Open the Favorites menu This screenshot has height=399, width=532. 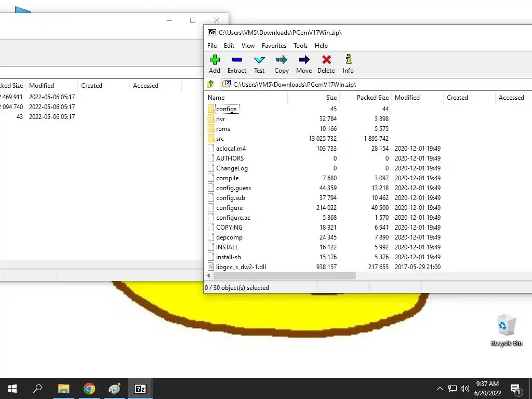[274, 46]
